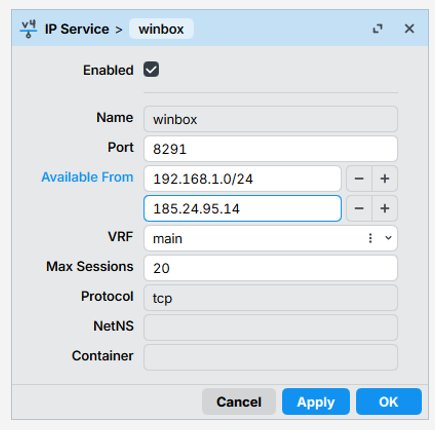
Task: Edit address 185.24.95.14 field
Action: pos(242,209)
